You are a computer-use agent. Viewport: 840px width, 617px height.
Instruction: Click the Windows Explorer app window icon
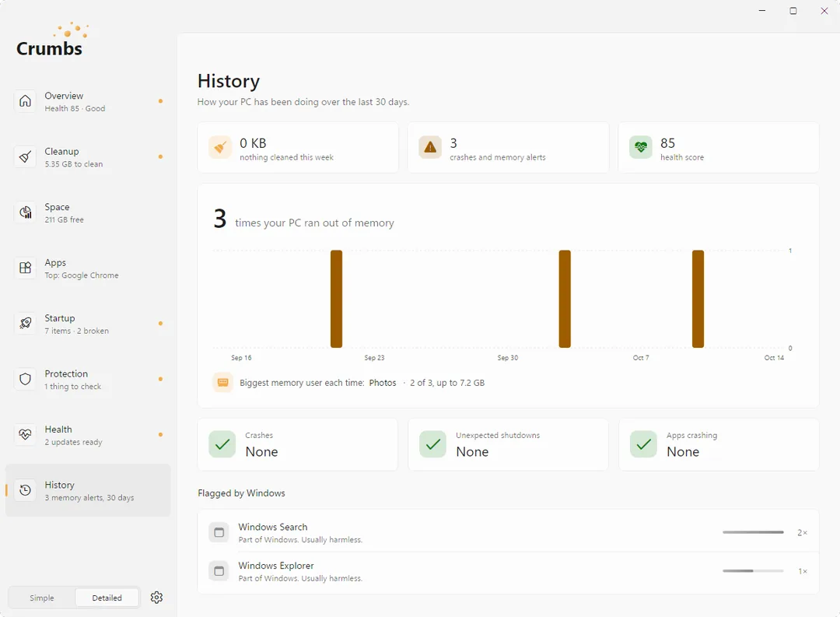point(219,571)
